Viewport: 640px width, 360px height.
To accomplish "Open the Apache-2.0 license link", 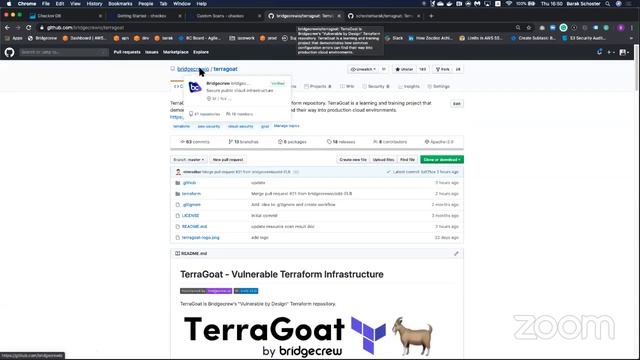I will [x=439, y=142].
